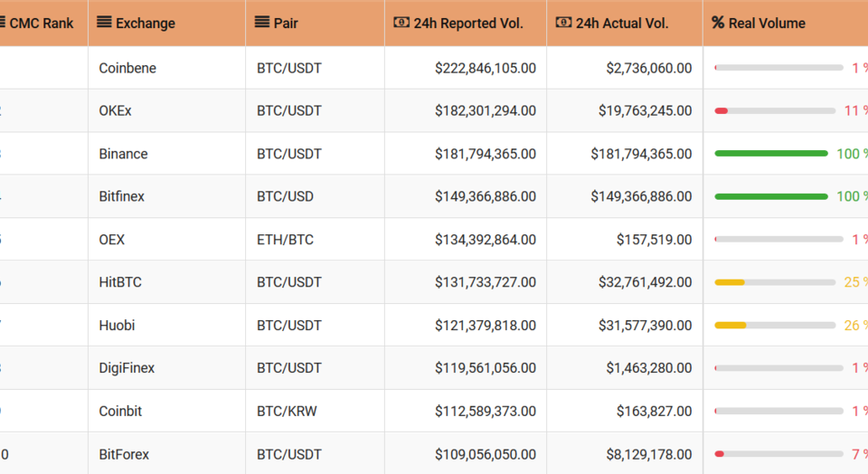The height and width of the screenshot is (474, 868).
Task: Click DigiFinex's real volume progress bar
Action: pos(778,368)
